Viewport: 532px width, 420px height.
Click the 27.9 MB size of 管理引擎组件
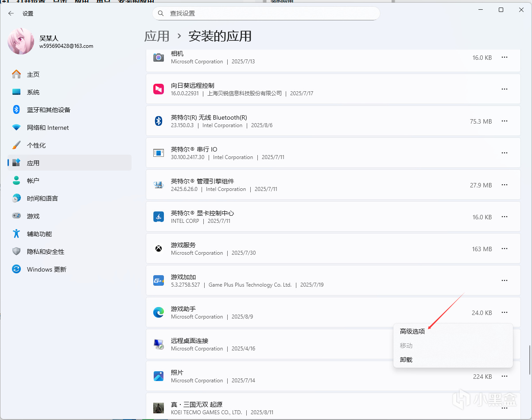[x=481, y=185]
